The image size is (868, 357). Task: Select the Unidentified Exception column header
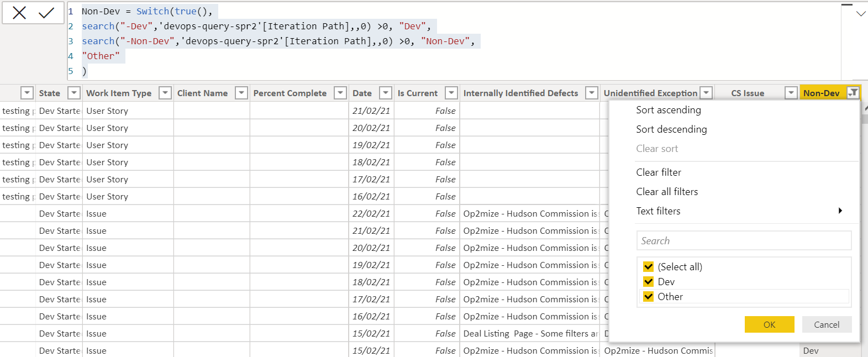(650, 93)
